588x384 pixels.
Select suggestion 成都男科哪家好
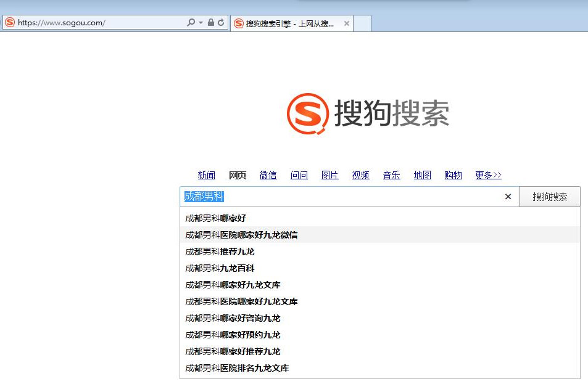click(x=216, y=218)
